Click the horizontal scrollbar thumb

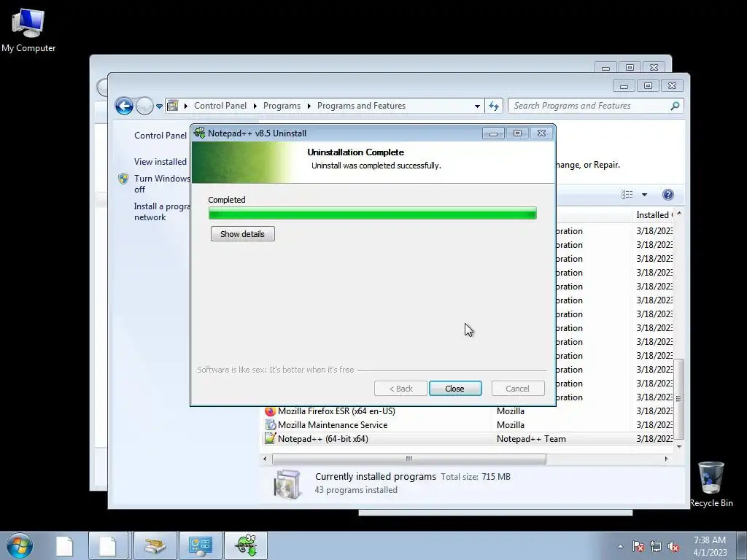pyautogui.click(x=409, y=459)
